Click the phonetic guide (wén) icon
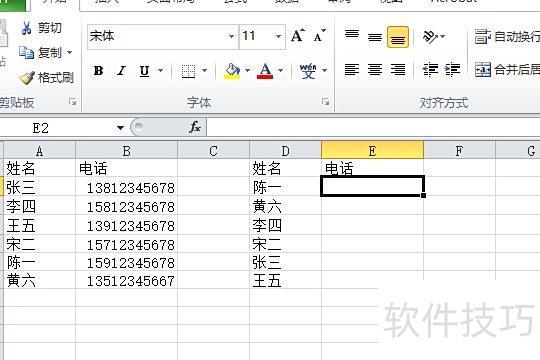This screenshot has height=360, width=540. point(308,71)
